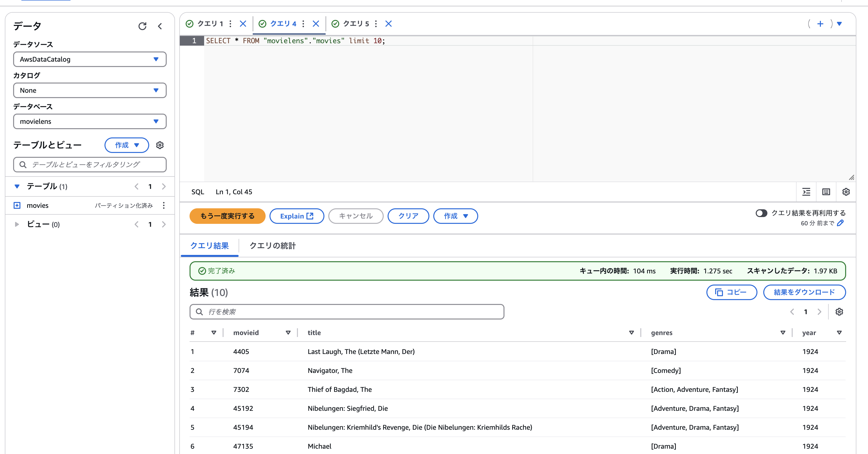The image size is (868, 454).
Task: Click the title cell 'Michael'
Action: click(320, 446)
